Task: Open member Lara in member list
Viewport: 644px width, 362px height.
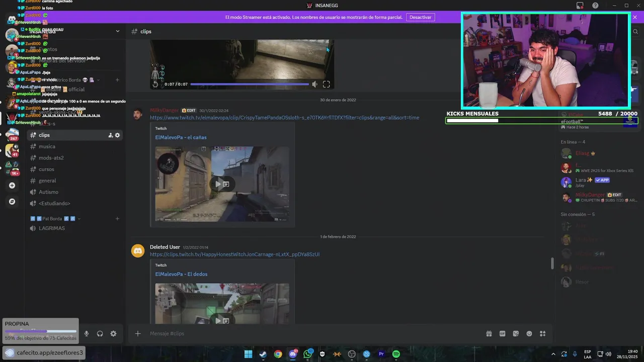Action: pyautogui.click(x=581, y=180)
